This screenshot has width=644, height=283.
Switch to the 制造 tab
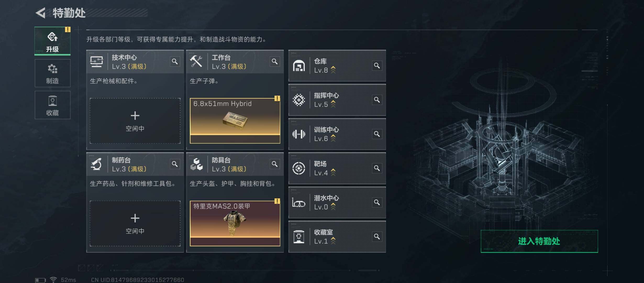click(x=52, y=73)
